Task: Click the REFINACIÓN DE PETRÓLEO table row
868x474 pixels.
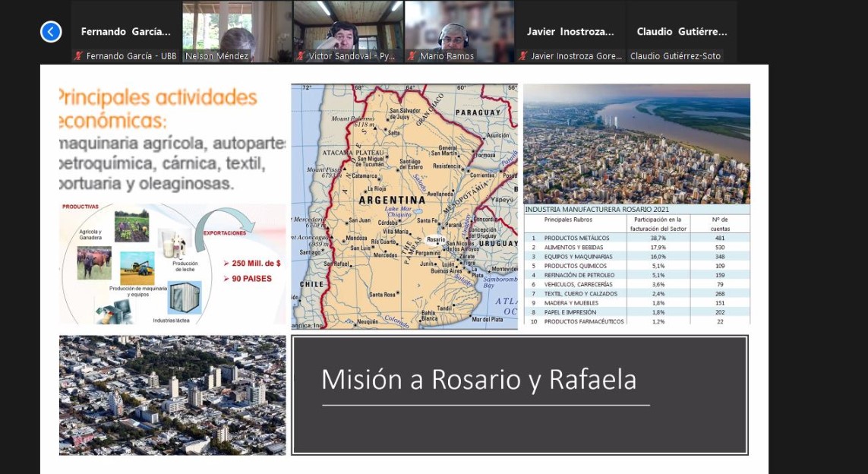Action: [636, 275]
